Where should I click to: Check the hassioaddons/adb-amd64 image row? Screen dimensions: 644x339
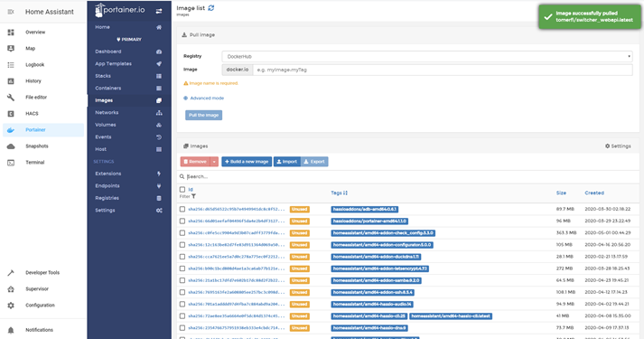point(182,209)
